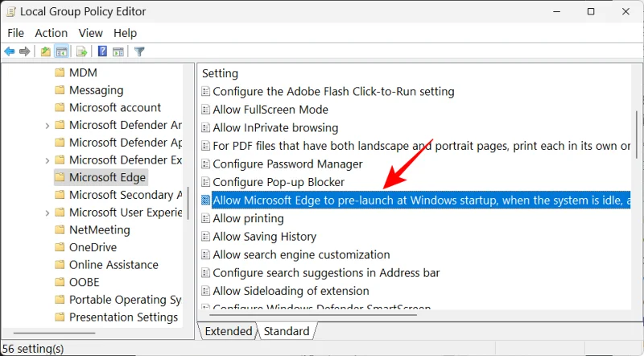Click policy icon beside Allow FullScreen Mode
Screen dimensions: 644x356
click(206, 110)
